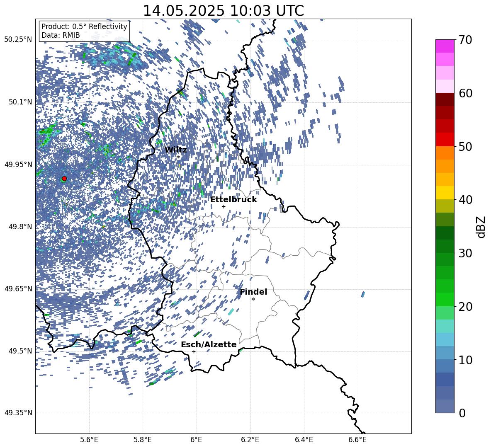491x448 pixels.
Task: Click the colorbar tick label 0
Action: point(462,413)
